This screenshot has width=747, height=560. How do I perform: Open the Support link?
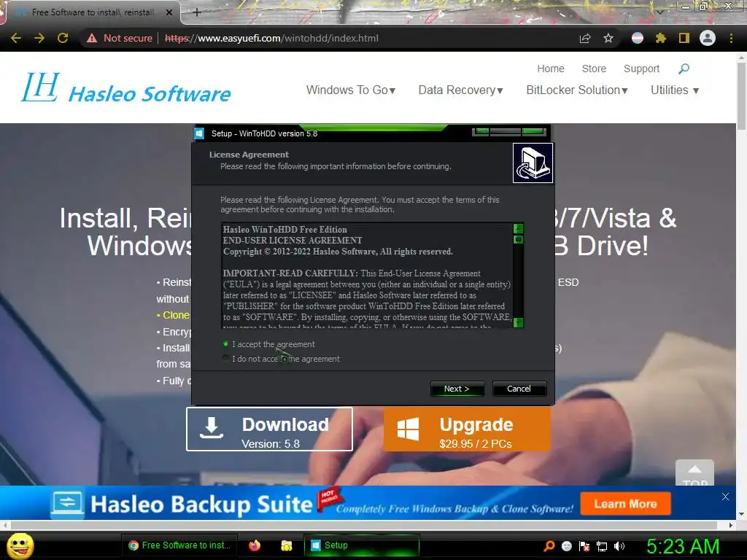tap(642, 69)
